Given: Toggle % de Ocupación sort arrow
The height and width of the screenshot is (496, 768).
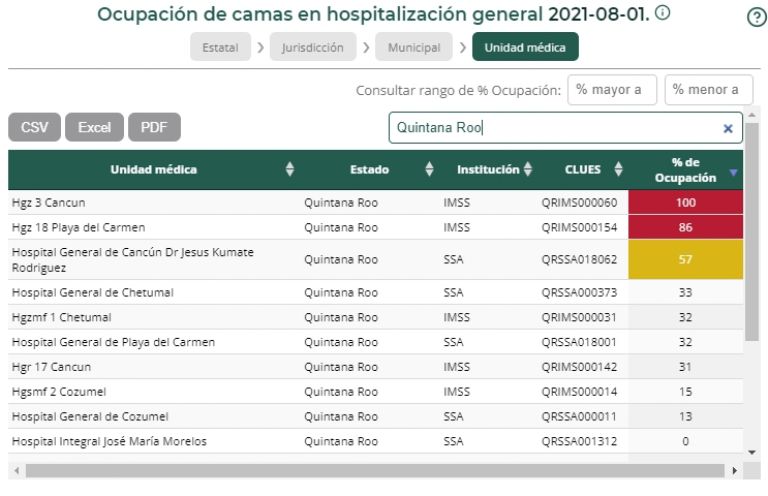Looking at the screenshot, I should 734,171.
